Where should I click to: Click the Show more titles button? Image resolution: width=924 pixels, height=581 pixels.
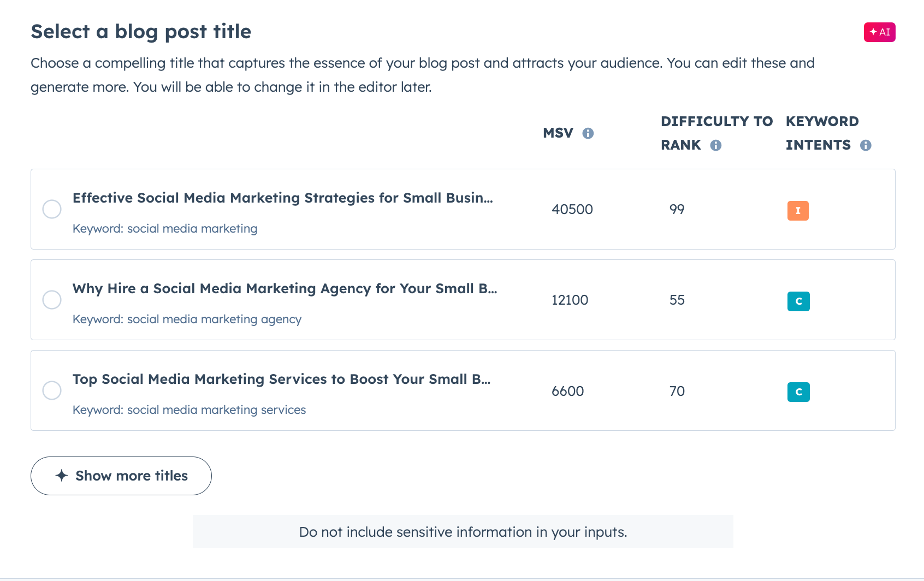(121, 476)
